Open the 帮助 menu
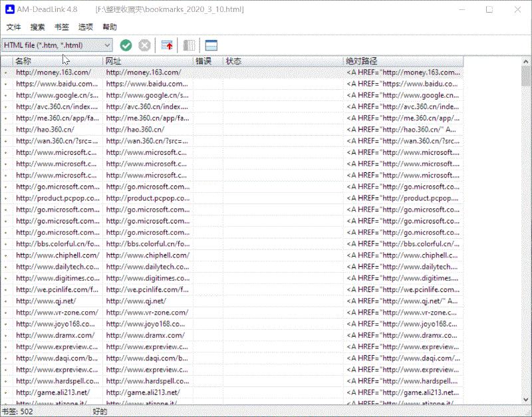 point(110,27)
